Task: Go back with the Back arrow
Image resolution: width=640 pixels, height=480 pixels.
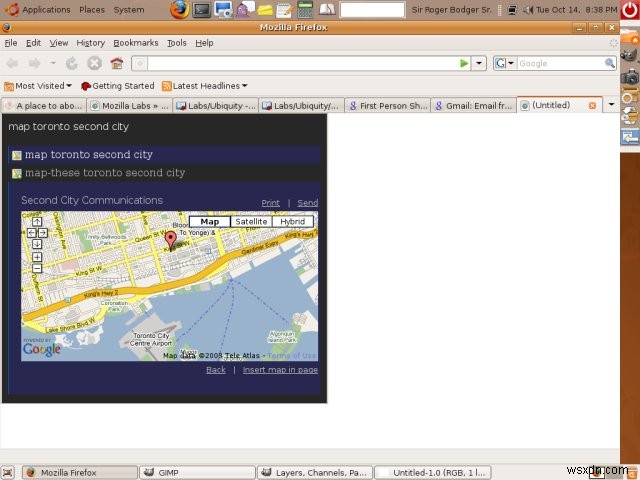Action: click(x=12, y=63)
